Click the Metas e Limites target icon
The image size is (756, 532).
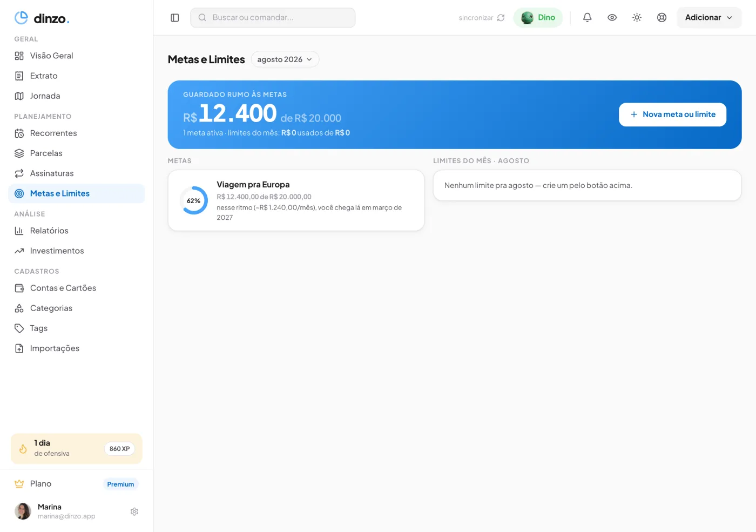tap(19, 193)
